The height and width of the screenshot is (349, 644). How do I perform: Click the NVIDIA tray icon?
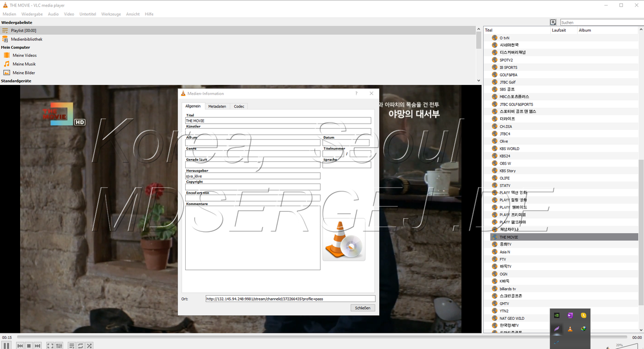click(556, 315)
